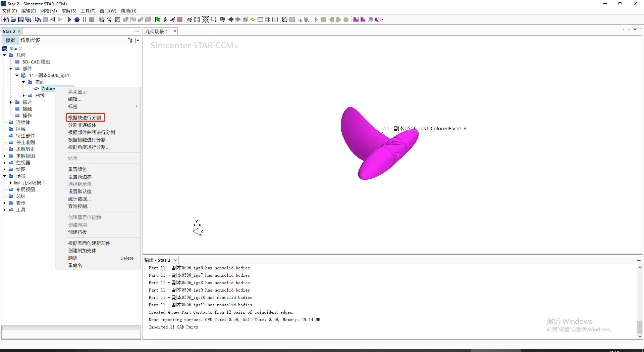The image size is (644, 352).
Task: Click the output panel vertical scrollbar
Action: [x=640, y=301]
